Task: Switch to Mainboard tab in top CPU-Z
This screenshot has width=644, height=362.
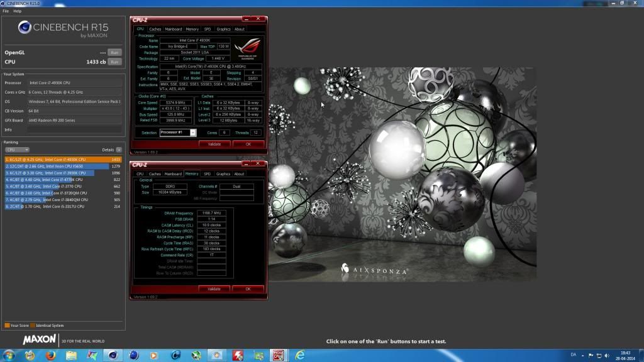Action: 173,29
